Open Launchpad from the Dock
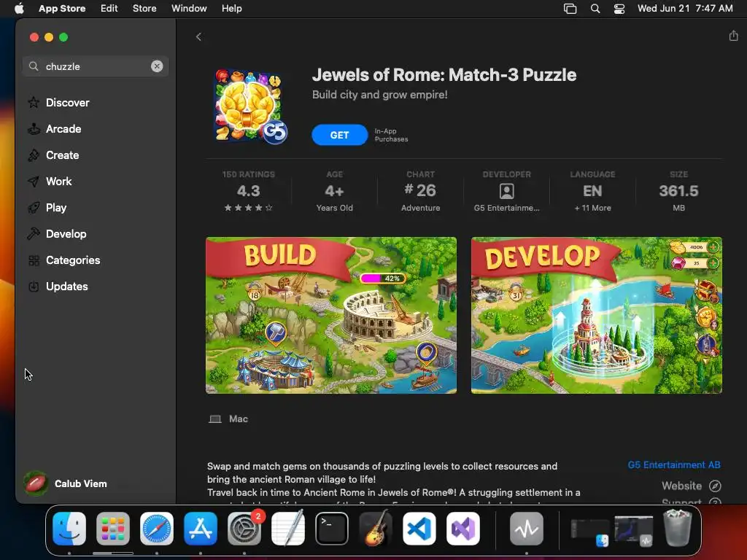 (113, 529)
